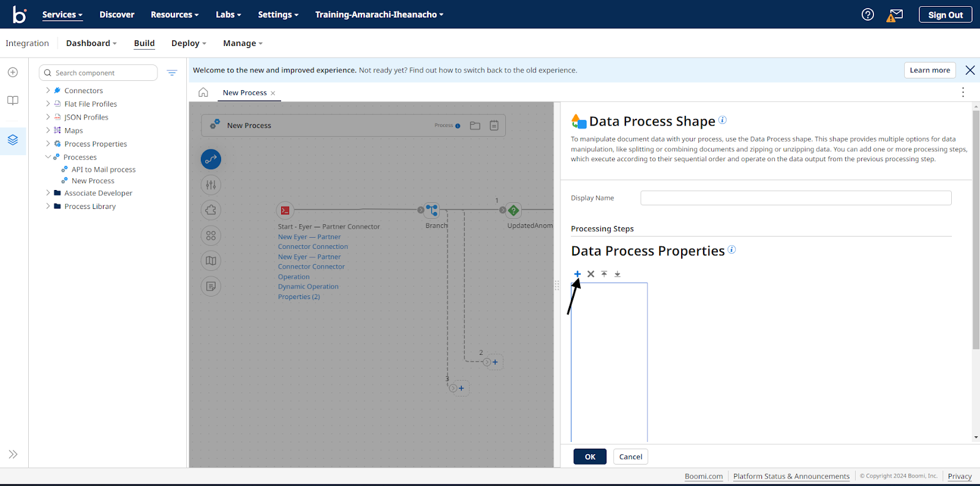The height and width of the screenshot is (486, 980).
Task: Open the Deploy dropdown
Action: 189,44
